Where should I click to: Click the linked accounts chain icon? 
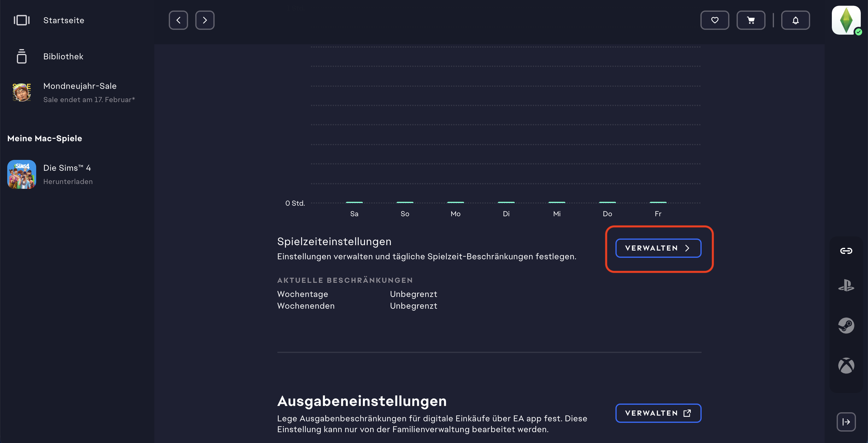point(846,251)
